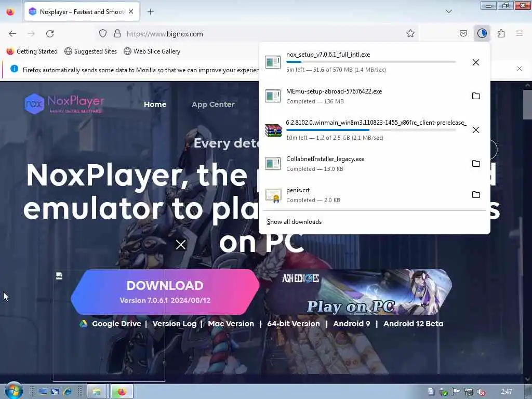Switch to Firefox taskbar button

point(122,392)
